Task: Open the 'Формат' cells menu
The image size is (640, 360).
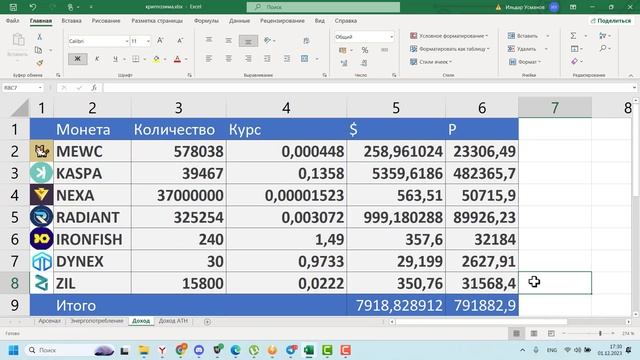Action: pos(525,62)
